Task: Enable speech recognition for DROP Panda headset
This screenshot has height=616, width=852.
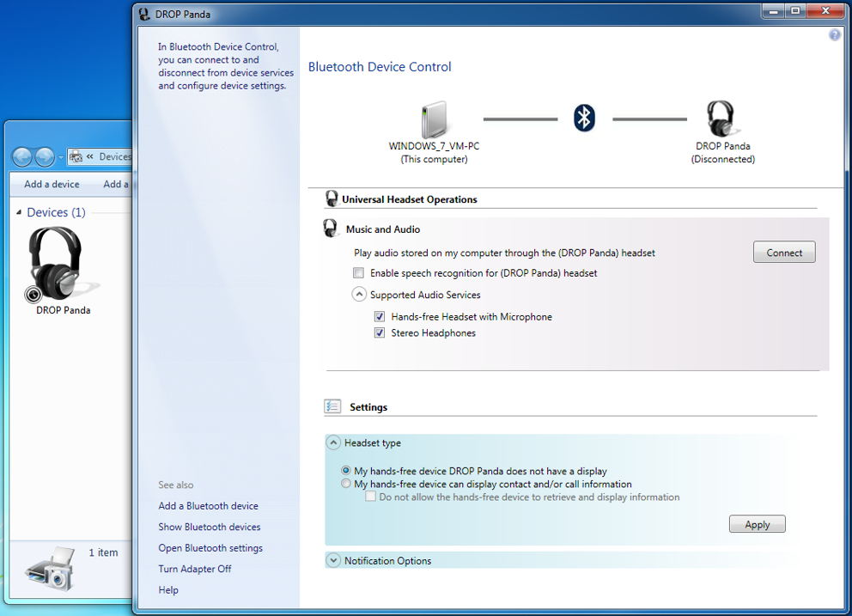Action: point(358,272)
